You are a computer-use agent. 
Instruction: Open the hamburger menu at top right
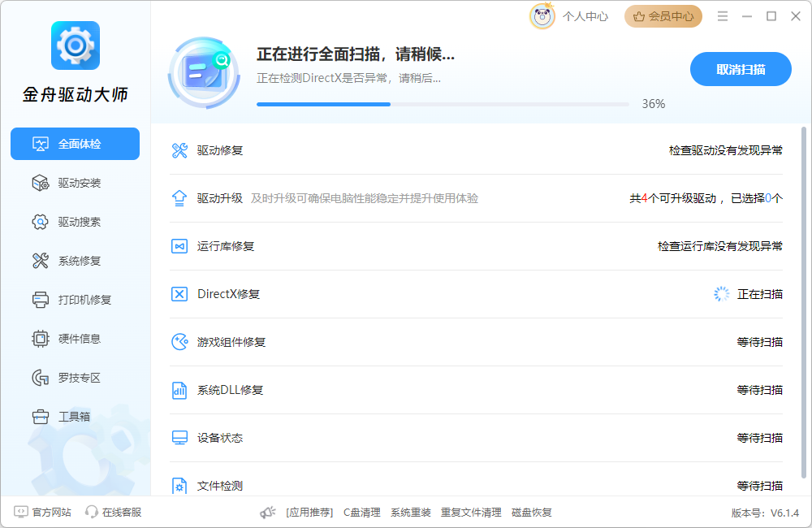tap(722, 15)
